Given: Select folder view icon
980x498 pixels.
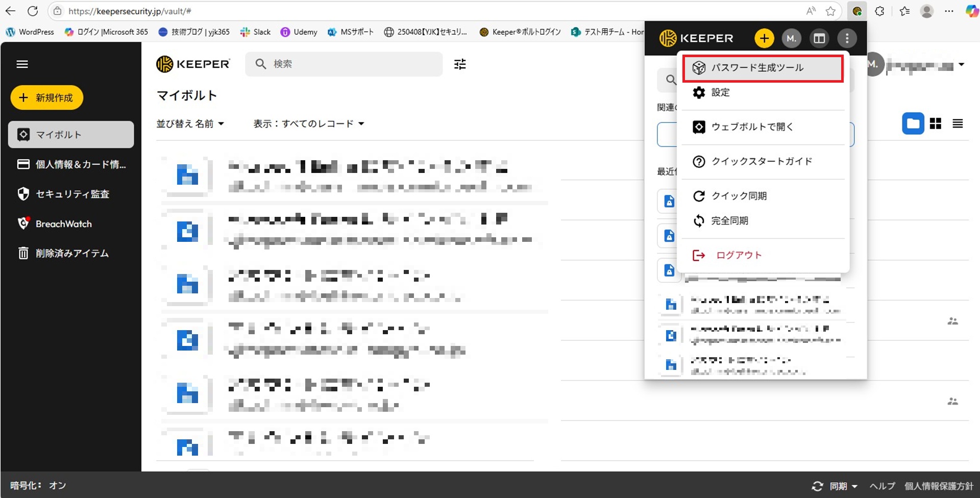Looking at the screenshot, I should coord(913,124).
